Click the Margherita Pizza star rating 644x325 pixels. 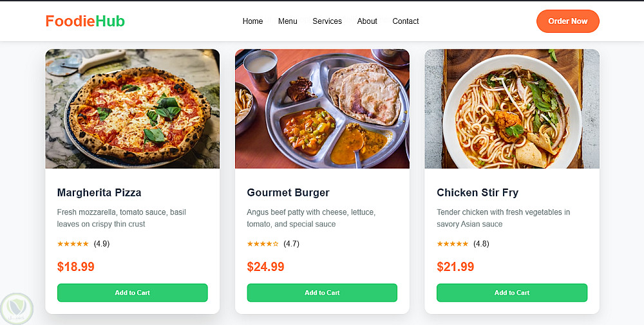pyautogui.click(x=73, y=244)
